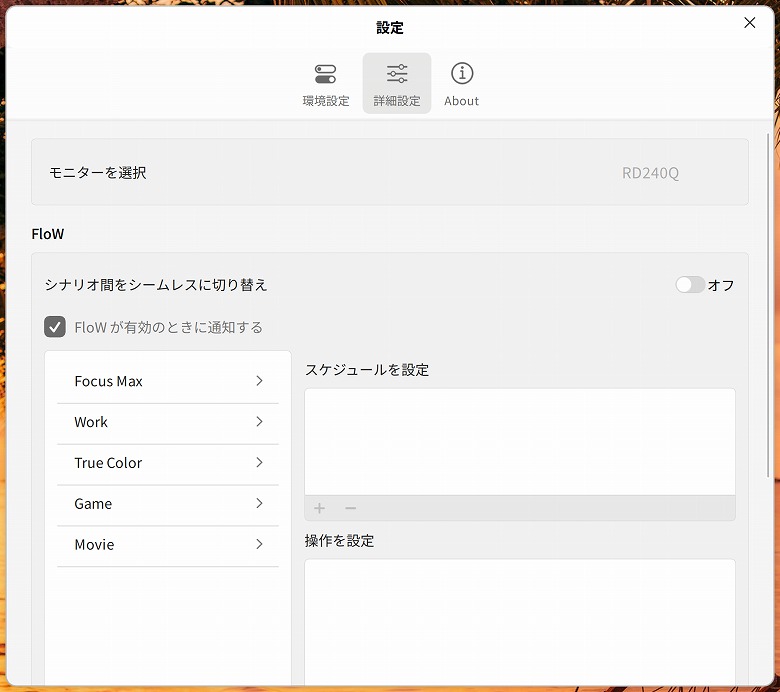Close the 設定 window
Image resolution: width=780 pixels, height=692 pixels.
click(x=749, y=23)
